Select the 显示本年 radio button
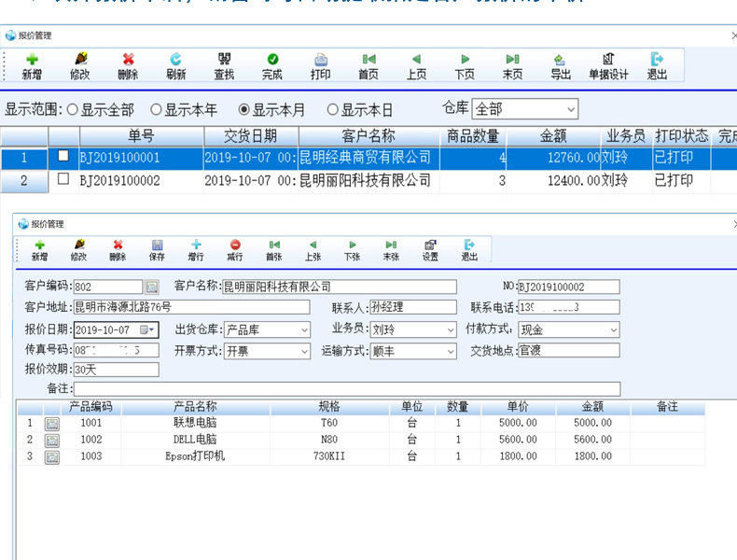The image size is (737, 560). tap(156, 109)
